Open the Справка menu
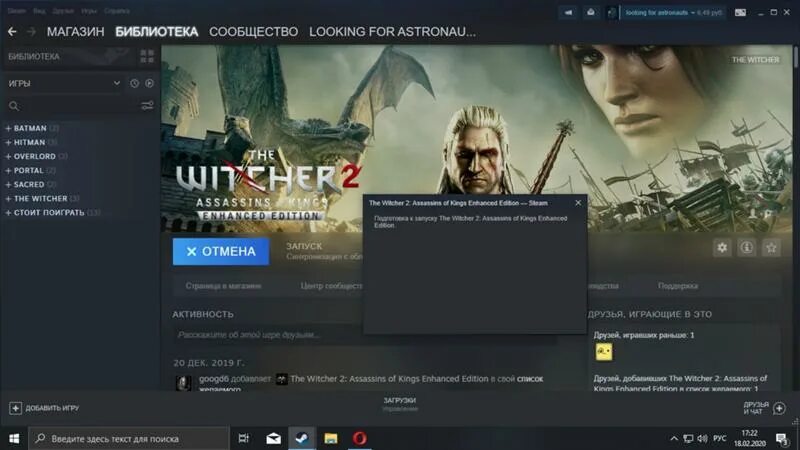The width and height of the screenshot is (800, 450). point(116,11)
